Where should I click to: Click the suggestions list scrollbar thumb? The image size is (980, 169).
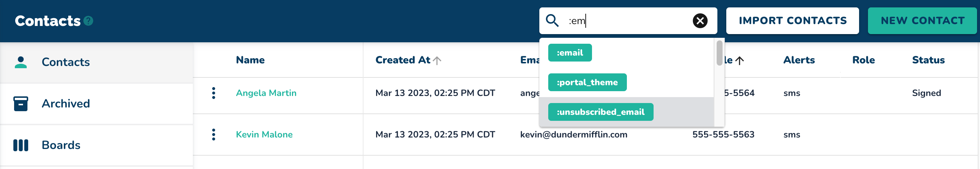point(719,53)
